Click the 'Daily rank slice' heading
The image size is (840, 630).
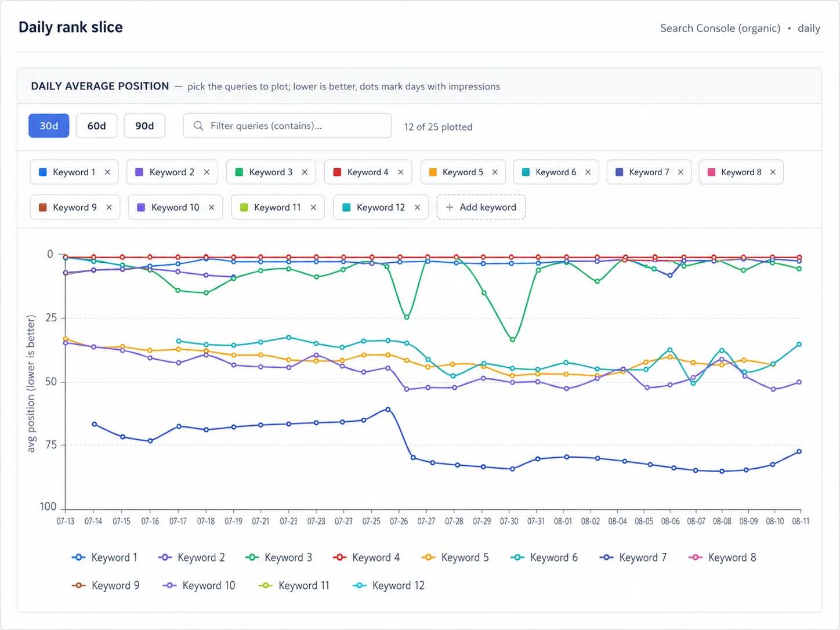click(71, 27)
